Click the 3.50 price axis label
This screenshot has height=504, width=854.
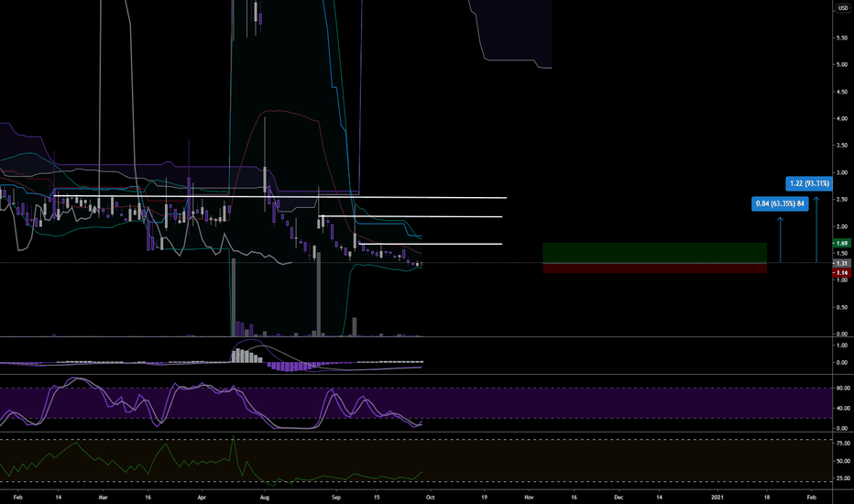pyautogui.click(x=841, y=146)
